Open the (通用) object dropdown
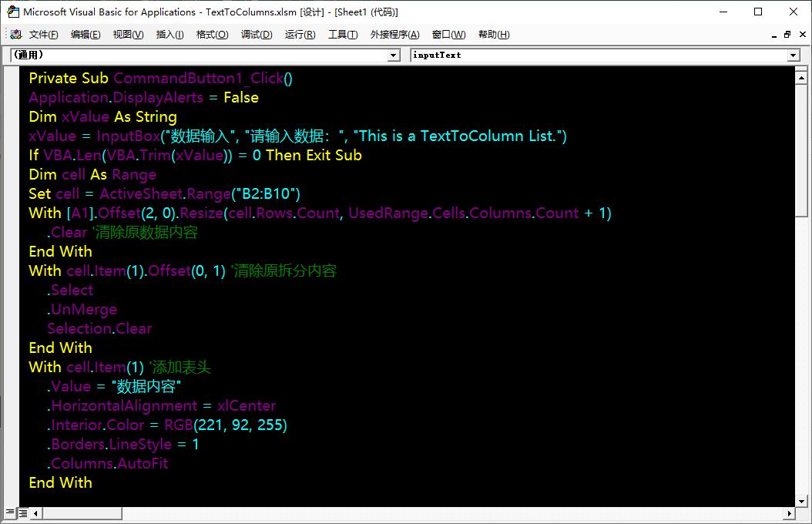The image size is (812, 524). 394,55
